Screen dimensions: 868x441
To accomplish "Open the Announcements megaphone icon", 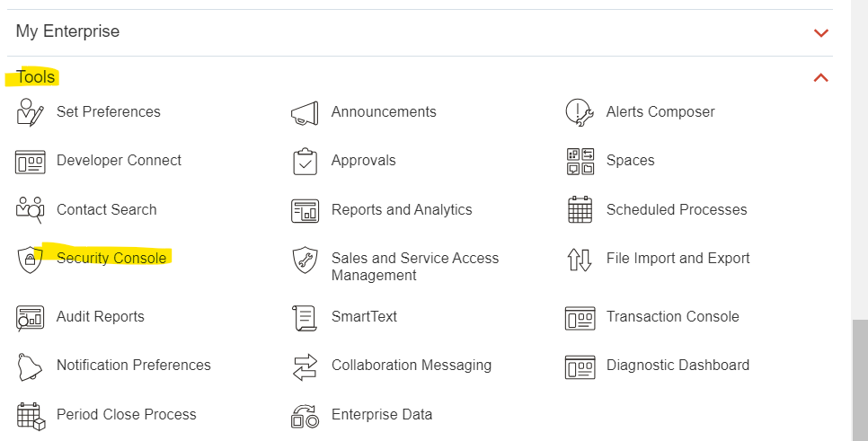I will coord(305,113).
